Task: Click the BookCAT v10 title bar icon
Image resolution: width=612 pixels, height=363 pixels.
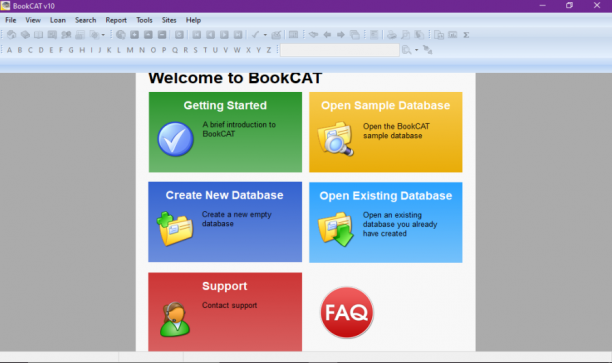Action: [5, 5]
